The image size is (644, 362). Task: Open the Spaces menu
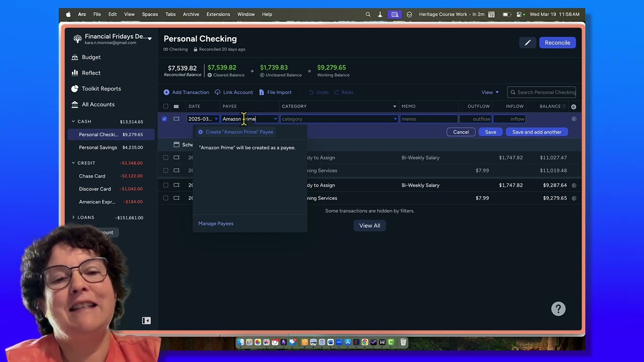click(150, 15)
